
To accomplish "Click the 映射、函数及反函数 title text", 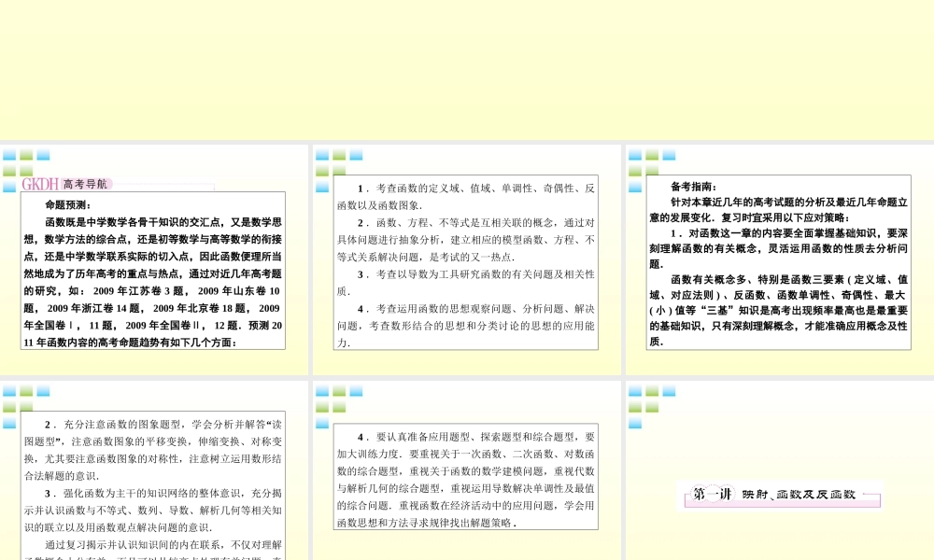I will point(799,495).
